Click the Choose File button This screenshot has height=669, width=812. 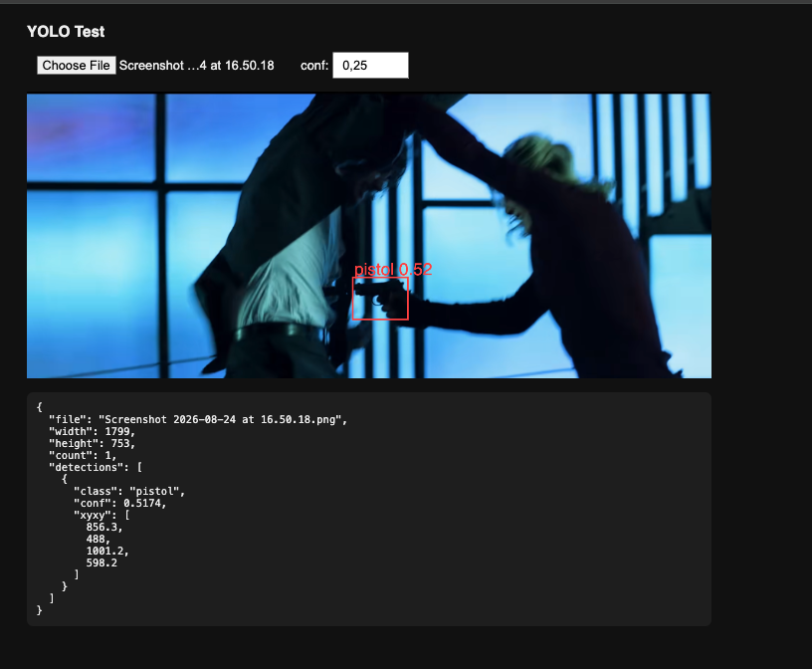[76, 66]
